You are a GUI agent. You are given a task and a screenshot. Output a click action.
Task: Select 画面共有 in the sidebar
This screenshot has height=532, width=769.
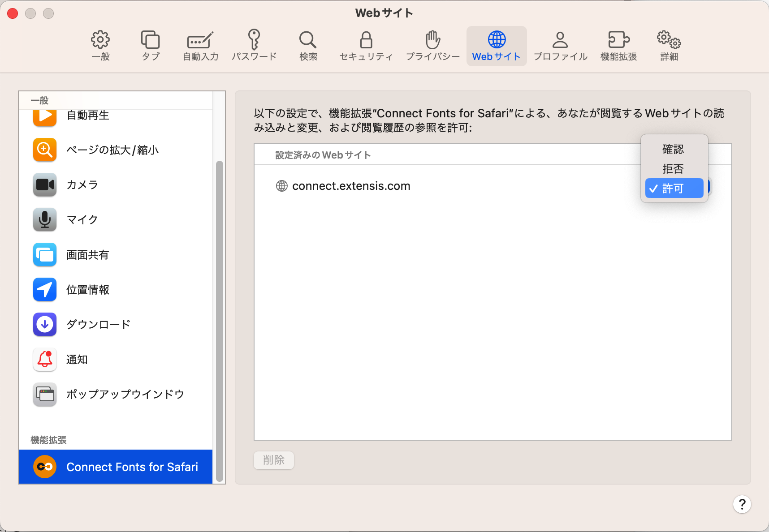coord(116,254)
